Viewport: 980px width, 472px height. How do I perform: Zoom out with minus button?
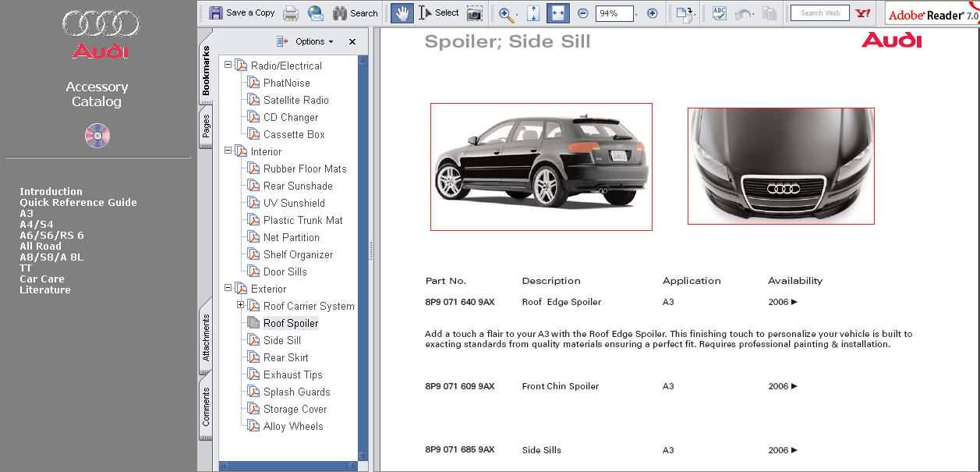point(583,13)
